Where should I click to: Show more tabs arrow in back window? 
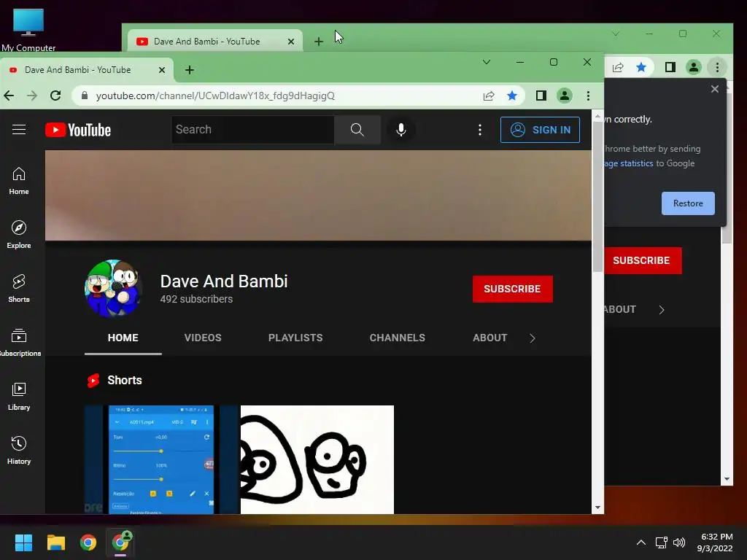(662, 310)
